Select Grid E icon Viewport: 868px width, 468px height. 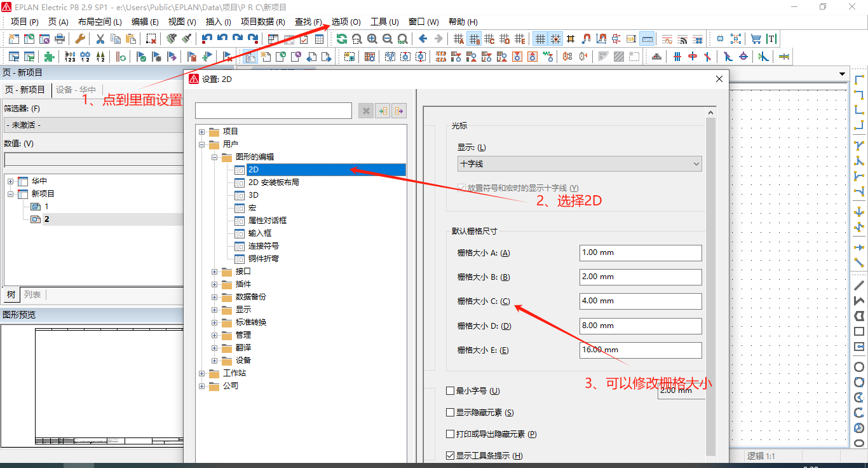click(x=520, y=39)
